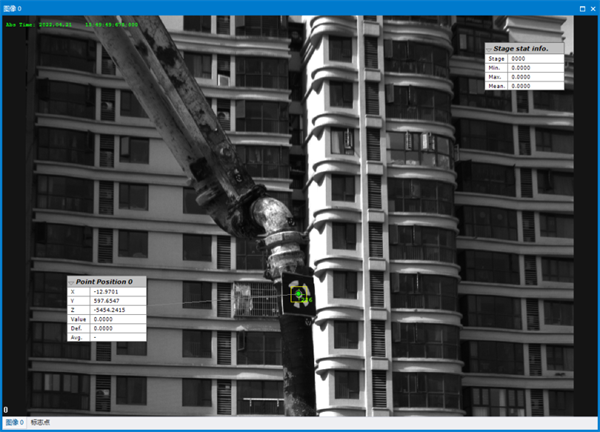Close the 图像 0 window

tap(591, 7)
